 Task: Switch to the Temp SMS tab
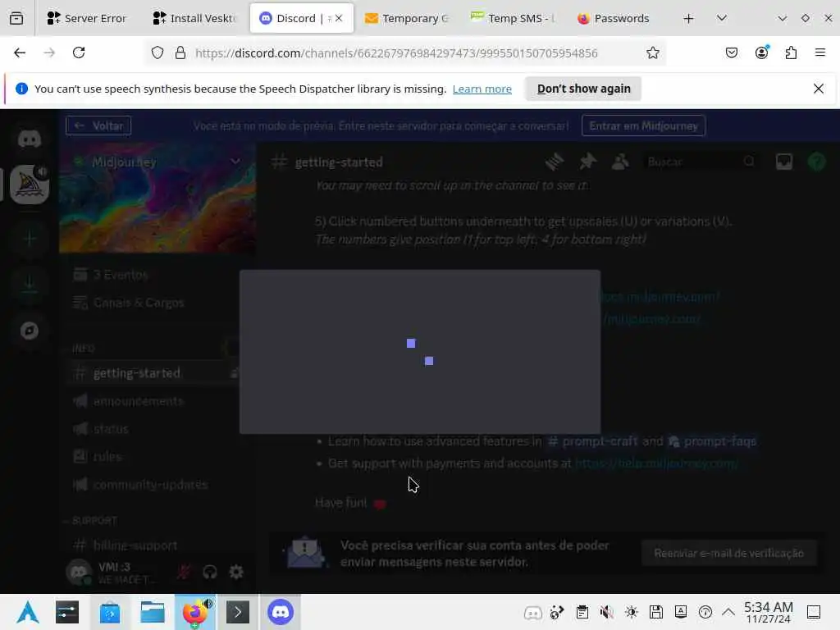514,18
